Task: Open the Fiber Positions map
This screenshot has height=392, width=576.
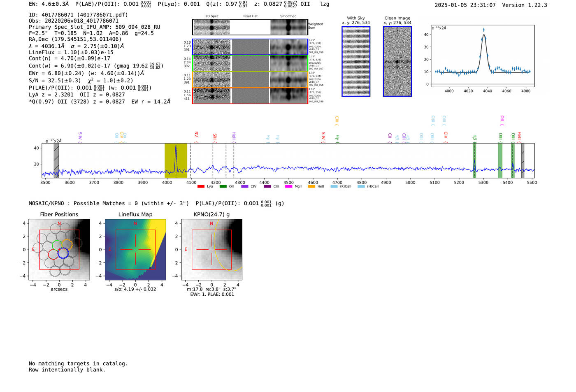Action: [59, 249]
